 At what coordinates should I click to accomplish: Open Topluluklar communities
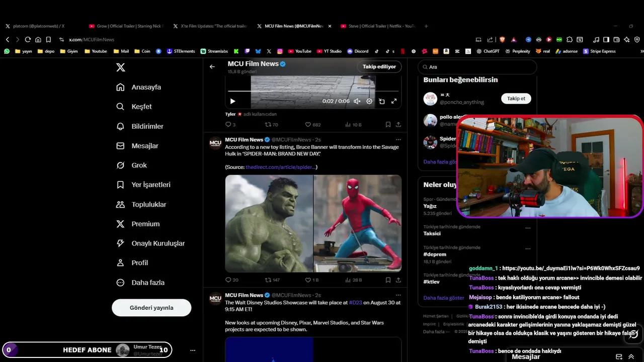click(x=141, y=205)
